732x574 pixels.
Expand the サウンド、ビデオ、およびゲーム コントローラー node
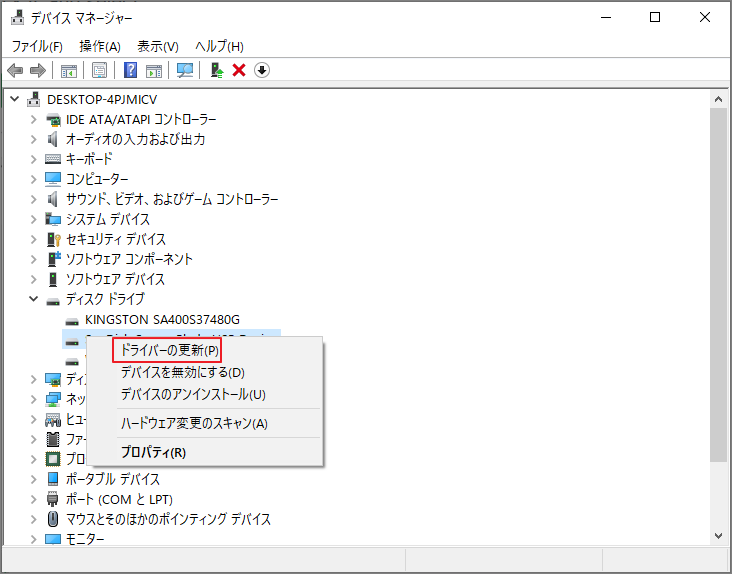(x=34, y=199)
